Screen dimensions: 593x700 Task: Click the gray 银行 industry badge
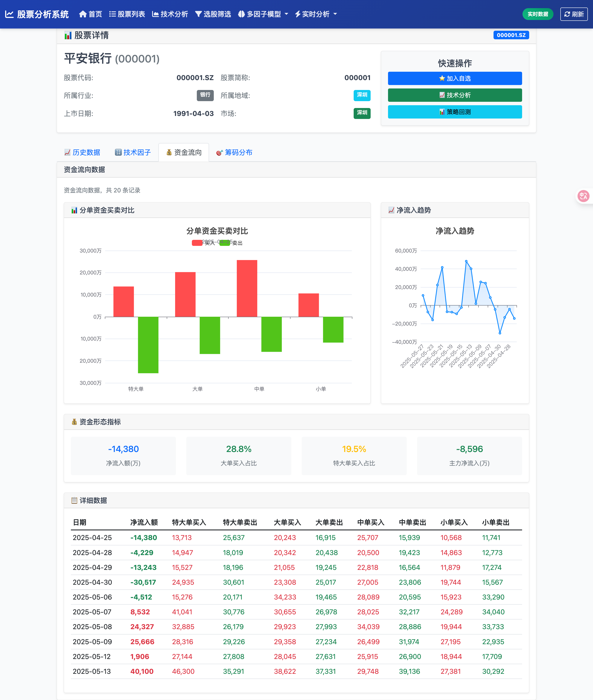tap(205, 95)
